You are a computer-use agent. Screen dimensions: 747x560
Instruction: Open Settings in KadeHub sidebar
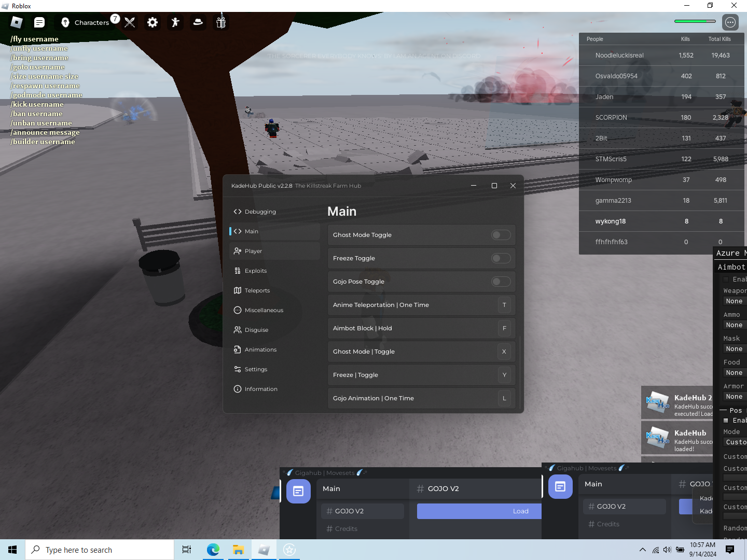click(x=275, y=369)
